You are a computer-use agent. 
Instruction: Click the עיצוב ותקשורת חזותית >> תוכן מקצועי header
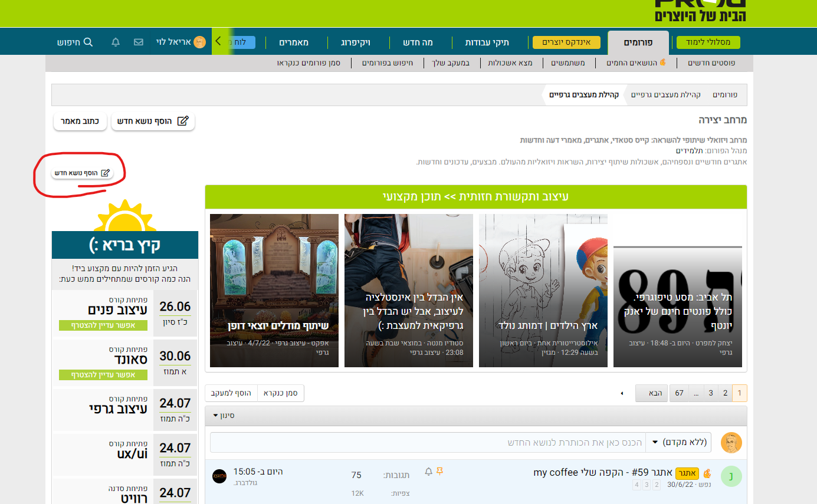pos(476,196)
